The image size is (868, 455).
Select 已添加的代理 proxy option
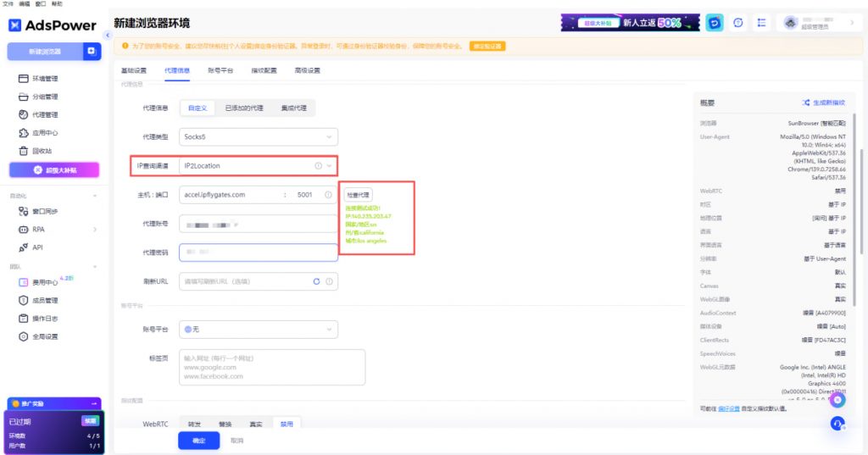pos(244,108)
